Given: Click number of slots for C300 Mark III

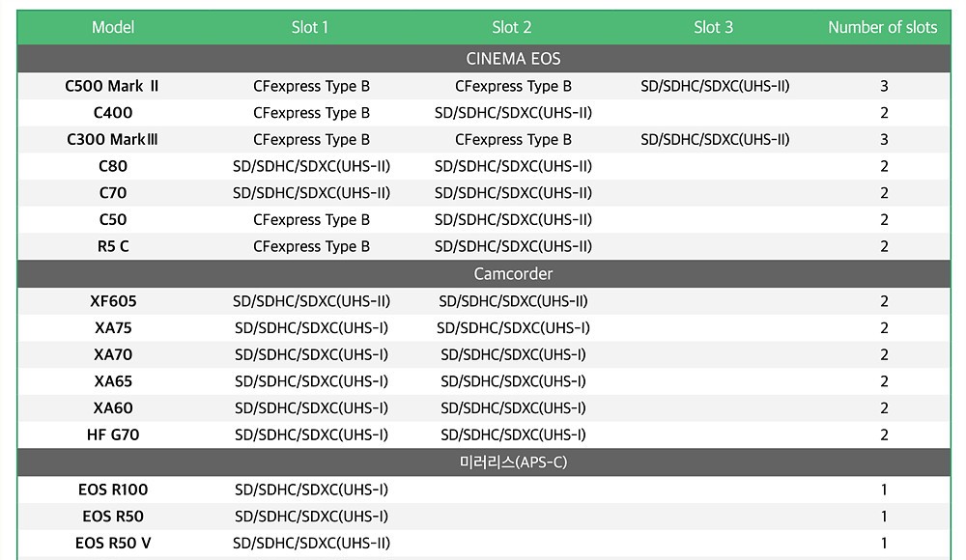Looking at the screenshot, I should pos(884,139).
